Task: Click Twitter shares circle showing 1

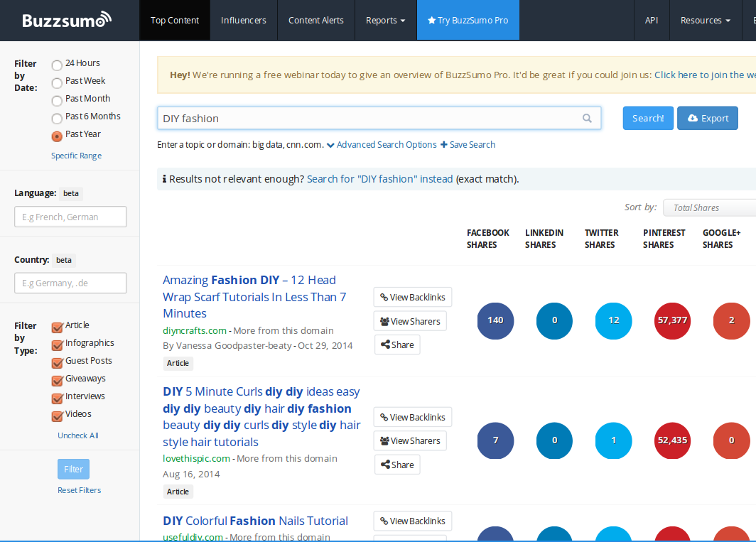Action: tap(613, 440)
